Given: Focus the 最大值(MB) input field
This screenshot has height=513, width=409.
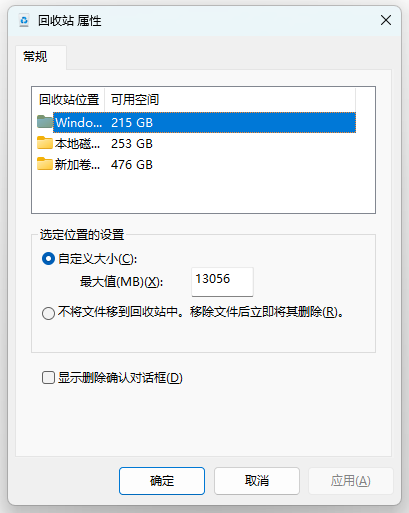Looking at the screenshot, I should tap(222, 282).
